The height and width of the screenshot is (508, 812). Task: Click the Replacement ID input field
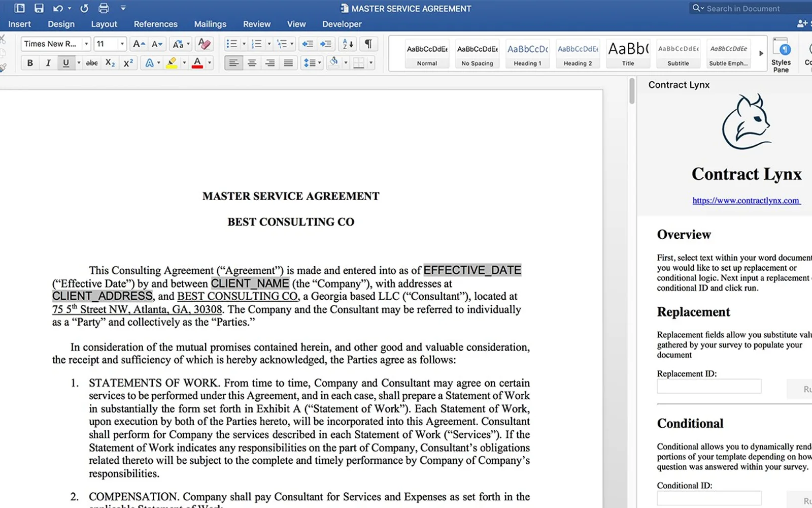pos(709,387)
